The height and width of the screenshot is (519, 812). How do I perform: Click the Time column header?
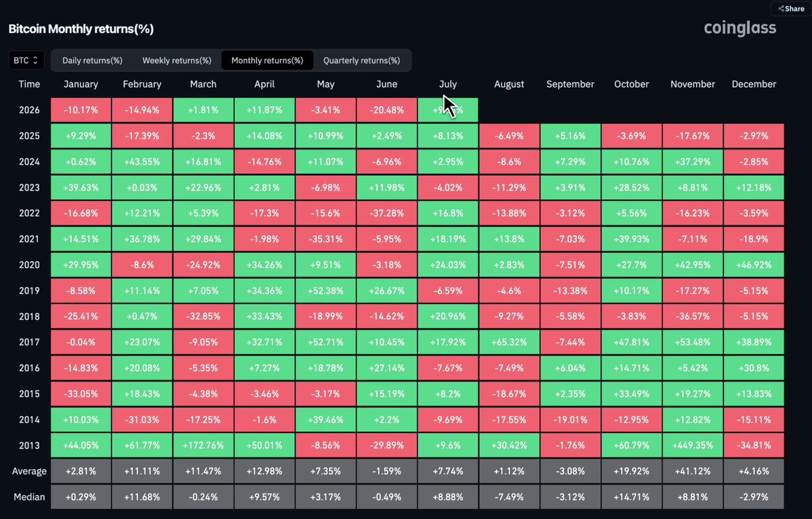(x=29, y=84)
